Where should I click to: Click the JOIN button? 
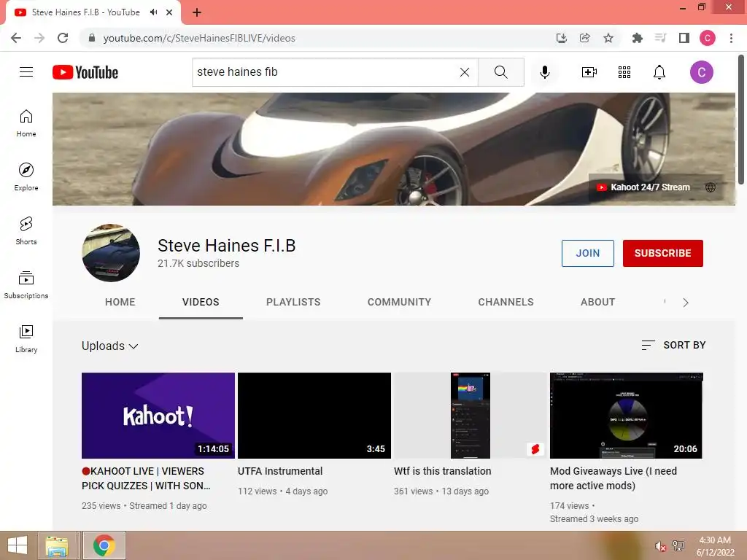coord(588,253)
